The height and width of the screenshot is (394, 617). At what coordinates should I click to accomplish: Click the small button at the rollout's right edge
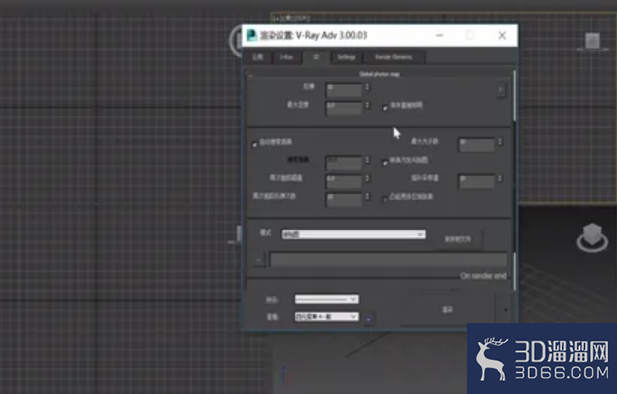(501, 91)
